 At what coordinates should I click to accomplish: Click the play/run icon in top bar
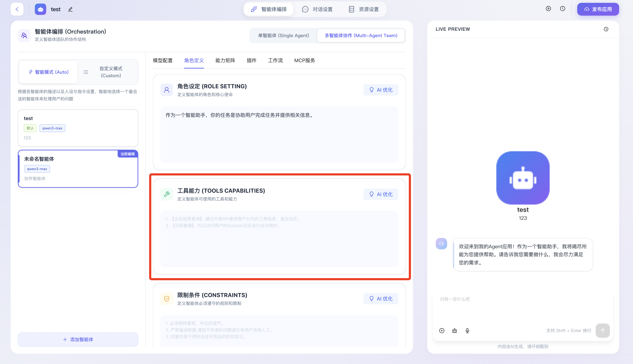(x=548, y=9)
